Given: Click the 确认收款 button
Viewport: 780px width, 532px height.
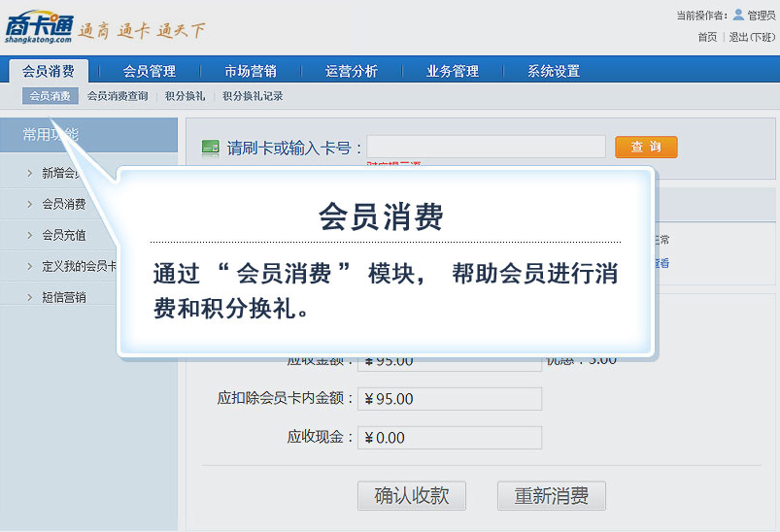Looking at the screenshot, I should click(411, 495).
